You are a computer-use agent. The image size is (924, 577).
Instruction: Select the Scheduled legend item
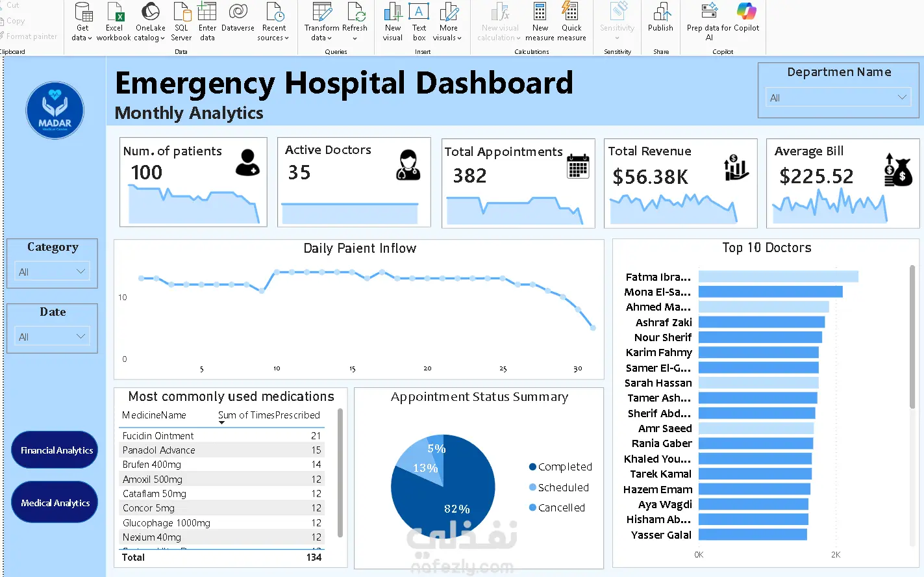pyautogui.click(x=559, y=487)
